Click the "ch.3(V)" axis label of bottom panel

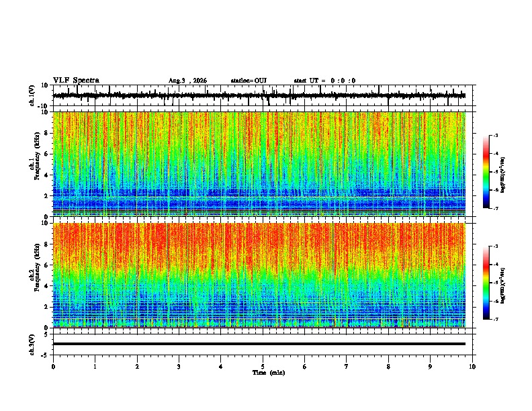(32, 345)
